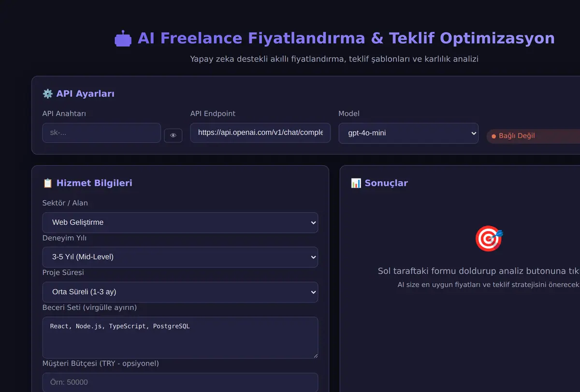Click the 'API Anahtarı' label
This screenshot has width=580, height=392.
coord(64,114)
